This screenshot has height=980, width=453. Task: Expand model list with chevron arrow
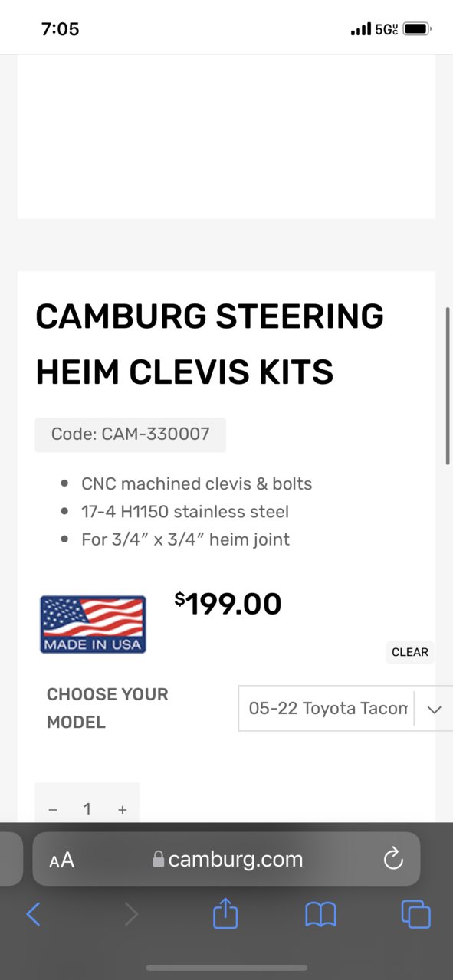pyautogui.click(x=435, y=709)
